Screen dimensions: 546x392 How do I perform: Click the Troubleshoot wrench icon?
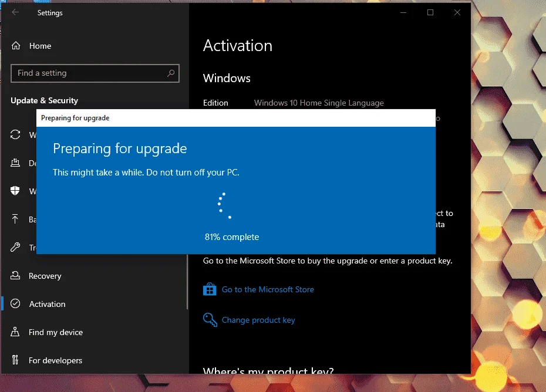[x=15, y=247]
